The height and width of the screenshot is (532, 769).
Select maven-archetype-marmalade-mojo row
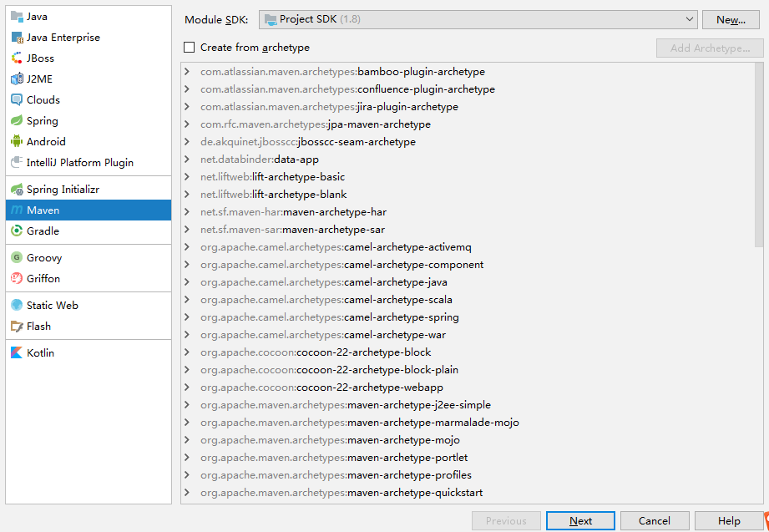click(x=468, y=423)
